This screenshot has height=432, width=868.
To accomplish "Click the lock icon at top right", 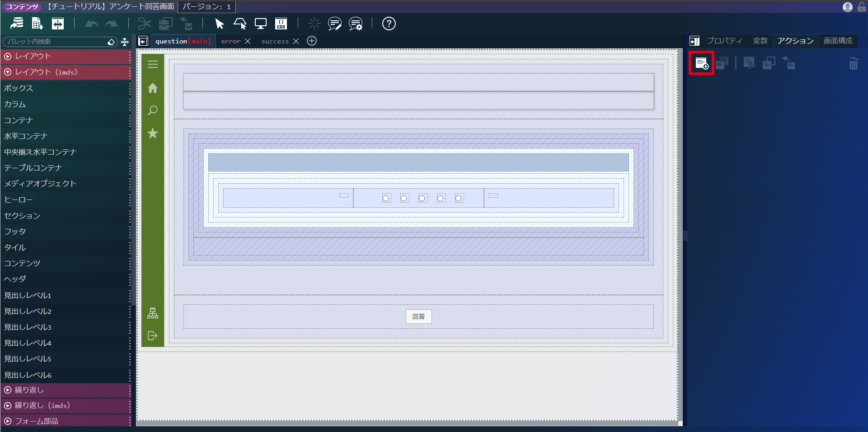I will (862, 7).
